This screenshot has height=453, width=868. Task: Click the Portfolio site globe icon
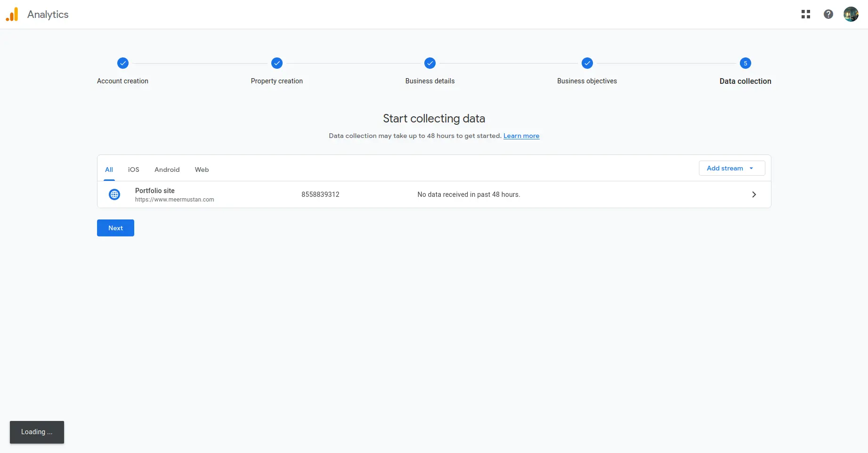(x=114, y=194)
